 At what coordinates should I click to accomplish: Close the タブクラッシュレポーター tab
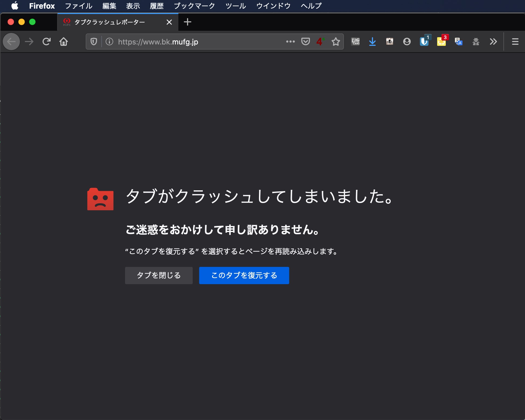(169, 22)
